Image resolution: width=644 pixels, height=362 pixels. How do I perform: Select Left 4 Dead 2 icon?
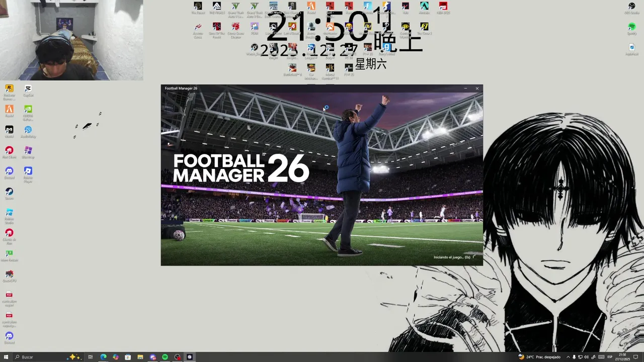pyautogui.click(x=292, y=28)
